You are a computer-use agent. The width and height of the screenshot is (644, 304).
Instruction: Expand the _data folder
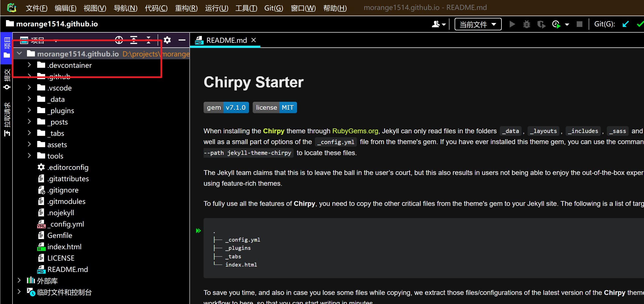coord(29,99)
